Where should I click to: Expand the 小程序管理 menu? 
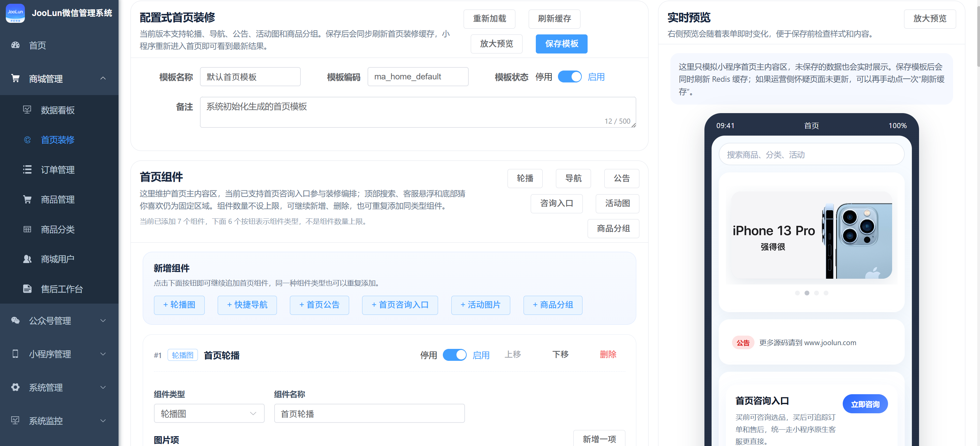coord(59,354)
